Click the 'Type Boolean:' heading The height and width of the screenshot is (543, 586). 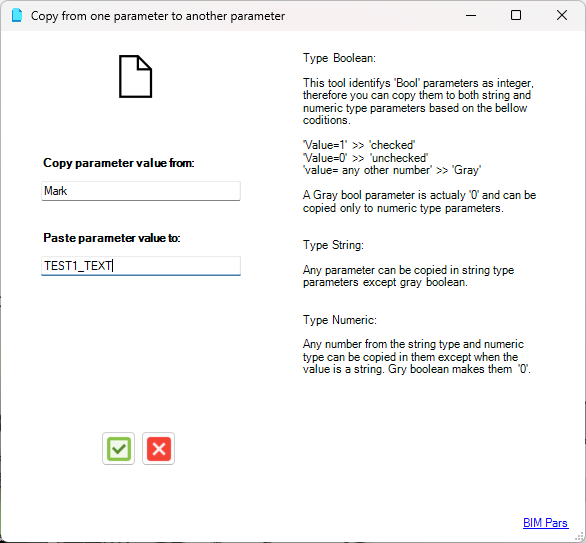(x=339, y=58)
